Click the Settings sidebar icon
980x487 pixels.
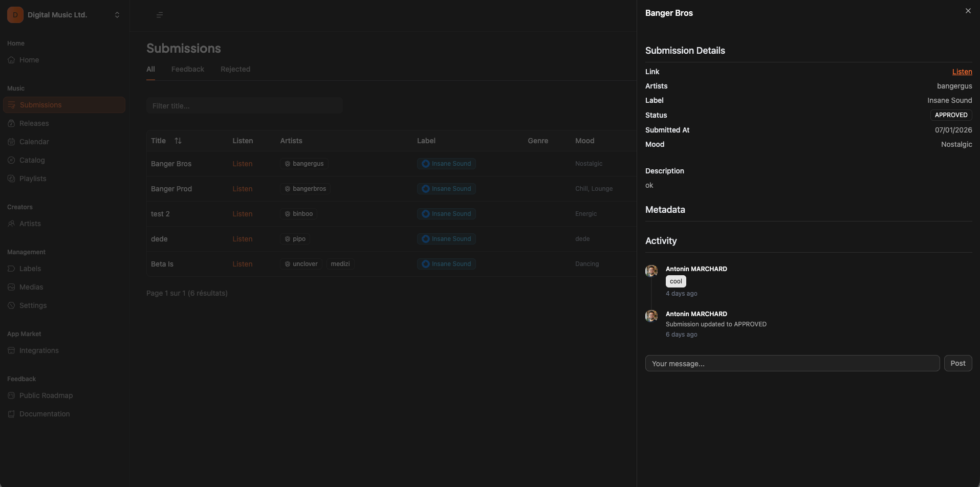(11, 305)
